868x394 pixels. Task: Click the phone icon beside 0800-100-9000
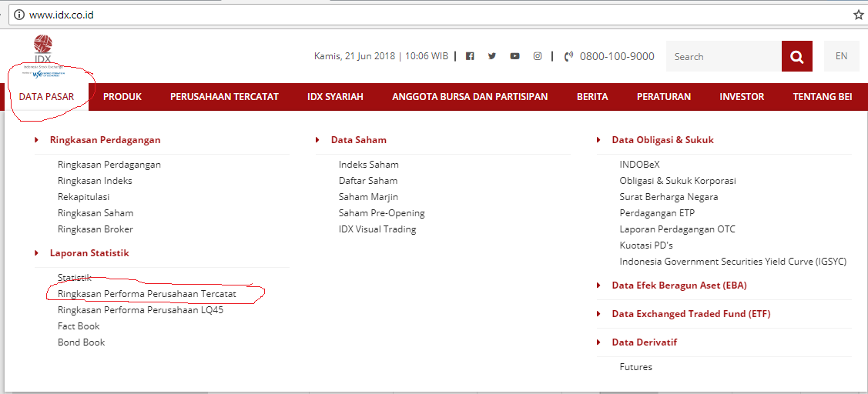[568, 56]
